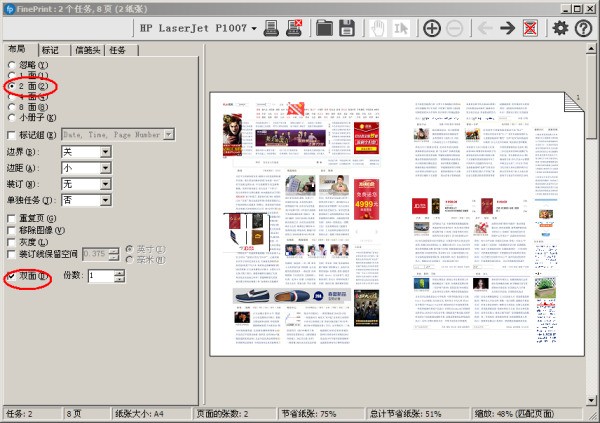Viewport: 600px width, 423px height.
Task: Click the print icon next to printer name
Action: tap(271, 28)
